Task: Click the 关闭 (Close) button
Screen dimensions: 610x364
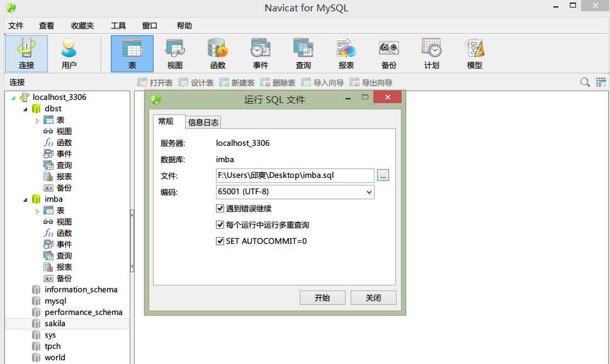Action: tap(373, 298)
